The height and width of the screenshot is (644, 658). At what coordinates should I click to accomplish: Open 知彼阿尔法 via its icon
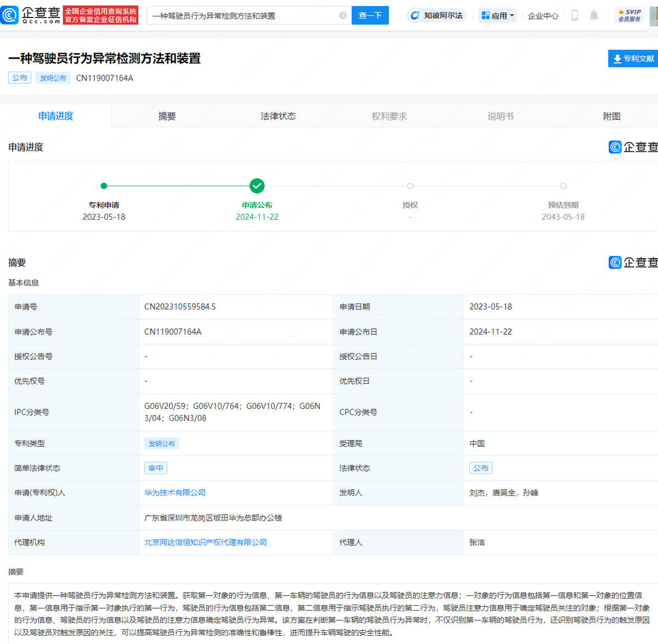tap(415, 15)
